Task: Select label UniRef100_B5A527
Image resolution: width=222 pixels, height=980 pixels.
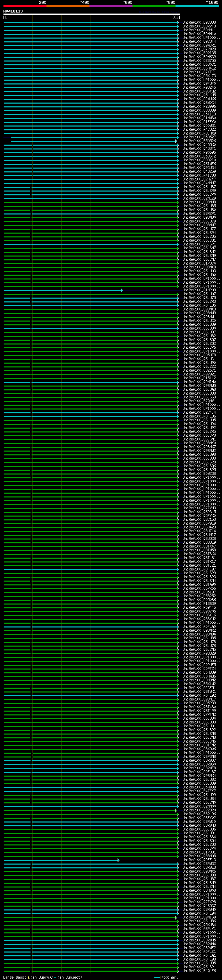Action: tap(199, 137)
